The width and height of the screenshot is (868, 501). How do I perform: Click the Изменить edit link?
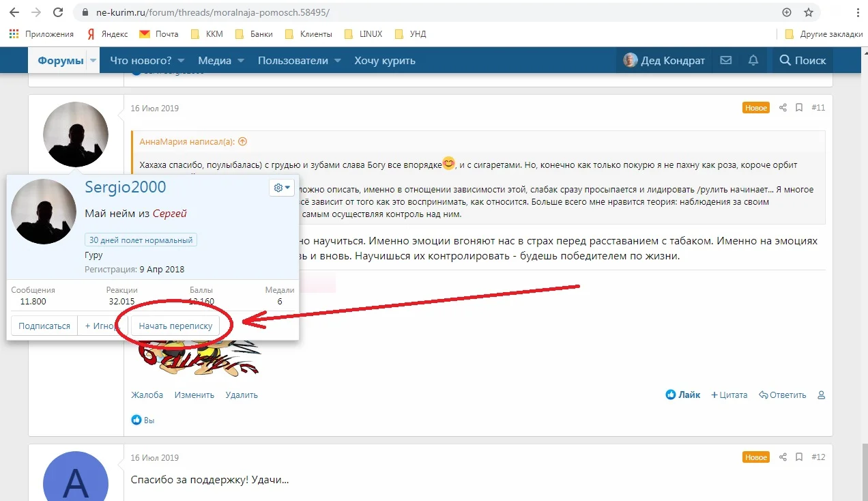[194, 395]
